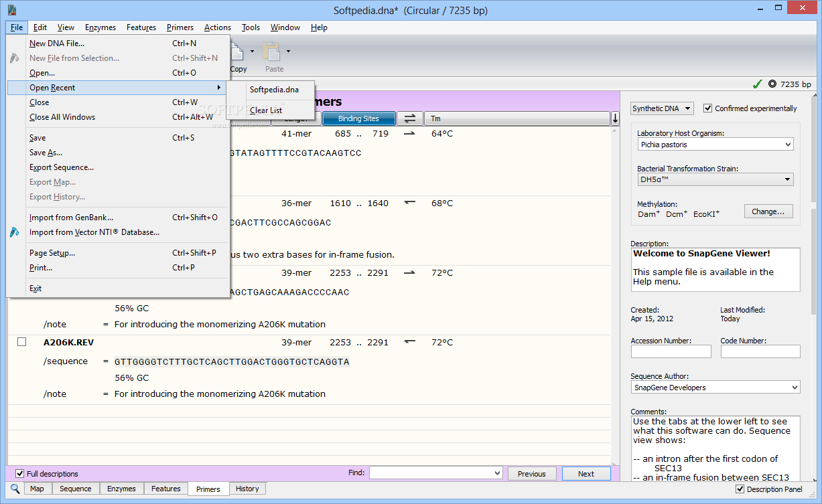Toggle Confirmed experimentally checkbox

707,108
